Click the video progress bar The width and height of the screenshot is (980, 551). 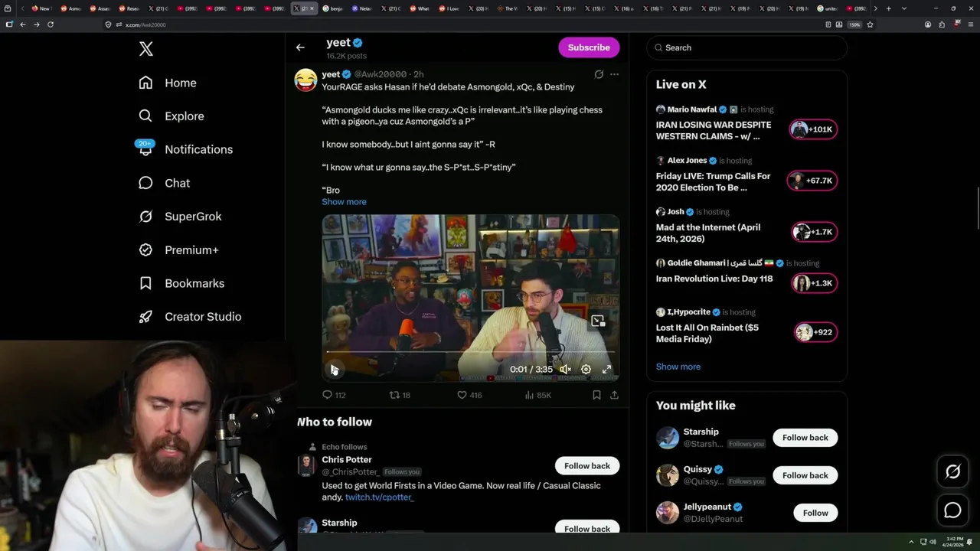coord(470,352)
